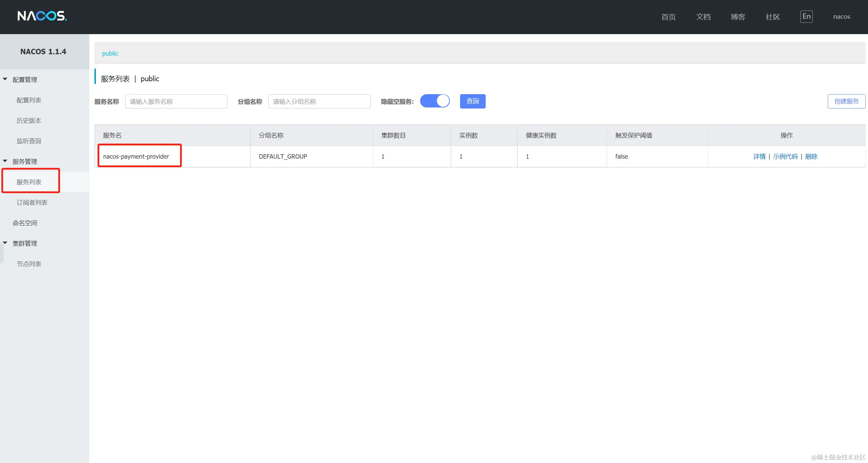
Task: Select 服务列表 in the sidebar
Action: (x=29, y=182)
